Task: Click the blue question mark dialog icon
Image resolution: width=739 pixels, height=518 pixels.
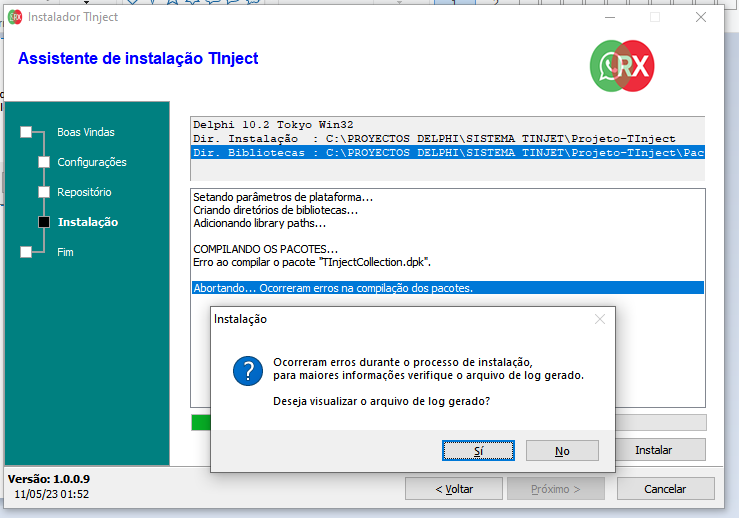Action: pos(248,370)
